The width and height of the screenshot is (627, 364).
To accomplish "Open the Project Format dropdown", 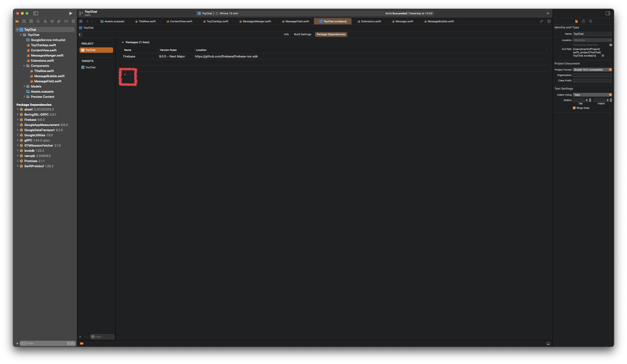I will click(x=592, y=70).
